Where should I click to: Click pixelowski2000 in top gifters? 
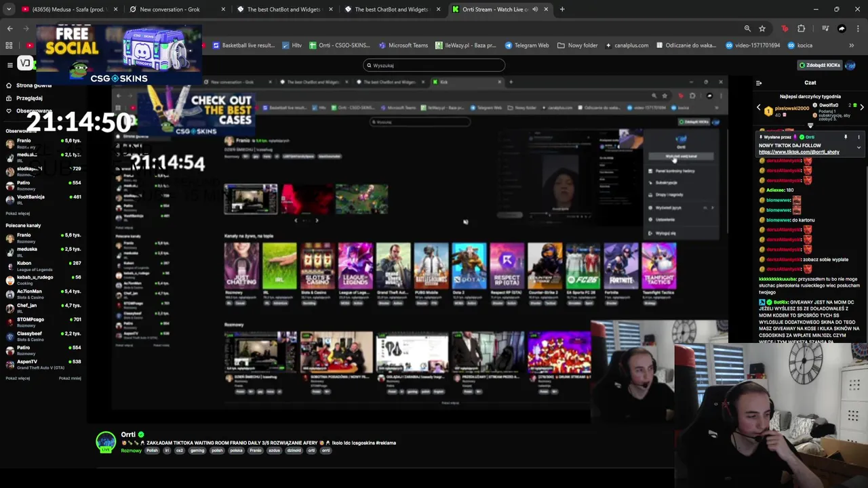[x=791, y=108]
